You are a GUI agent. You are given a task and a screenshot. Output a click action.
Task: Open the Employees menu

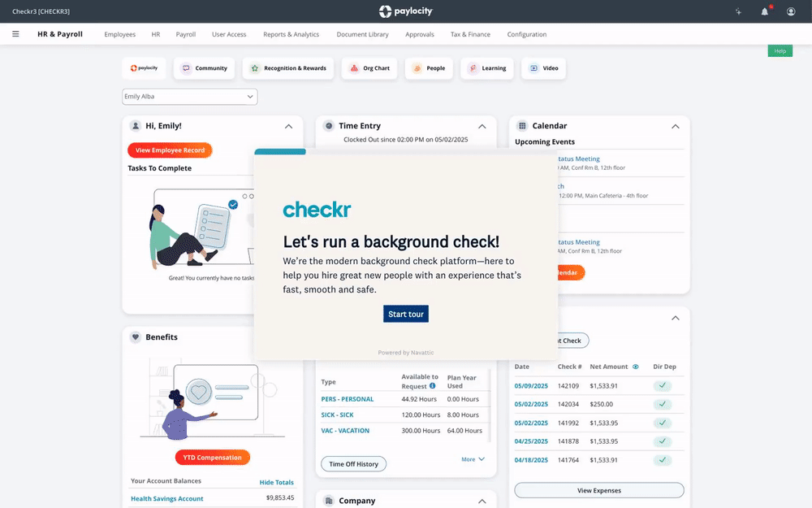click(x=119, y=34)
